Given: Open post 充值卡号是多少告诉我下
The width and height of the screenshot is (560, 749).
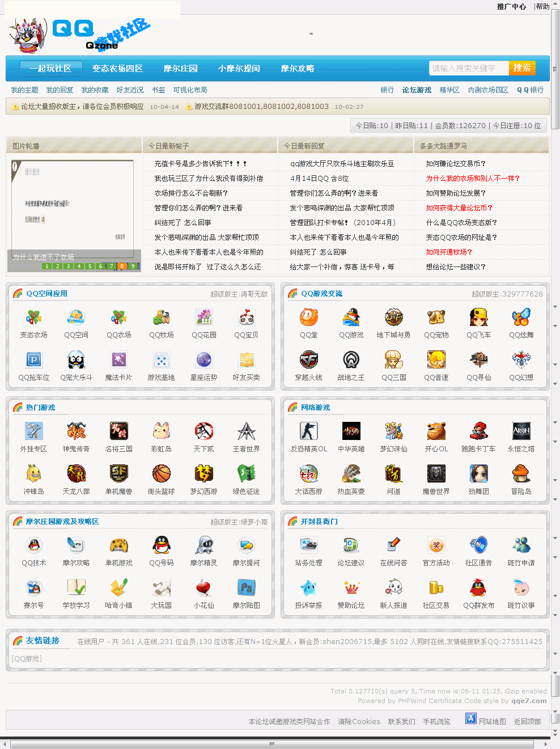Looking at the screenshot, I should click(x=201, y=164).
